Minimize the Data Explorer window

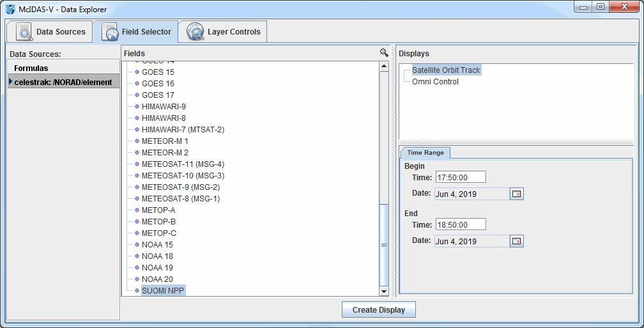tap(583, 6)
